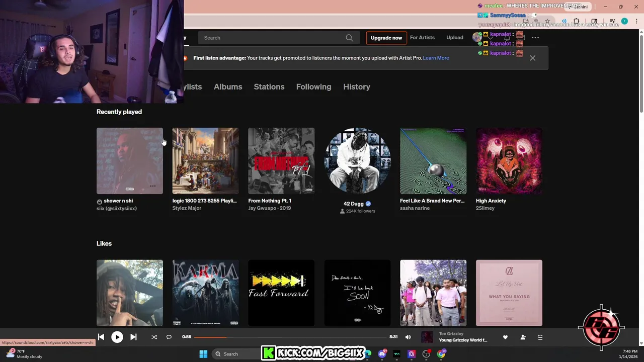Open the What You Saying liked artwork
This screenshot has height=362, width=644.
click(509, 293)
